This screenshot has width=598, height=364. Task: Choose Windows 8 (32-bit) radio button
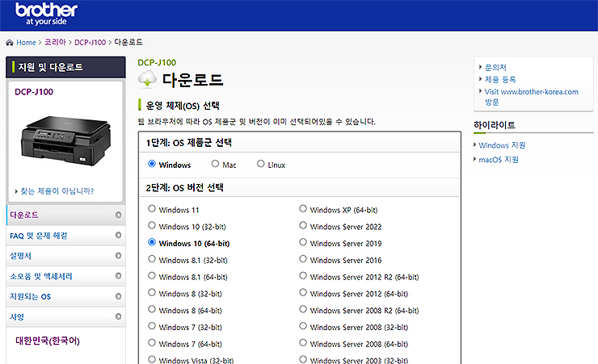click(152, 292)
